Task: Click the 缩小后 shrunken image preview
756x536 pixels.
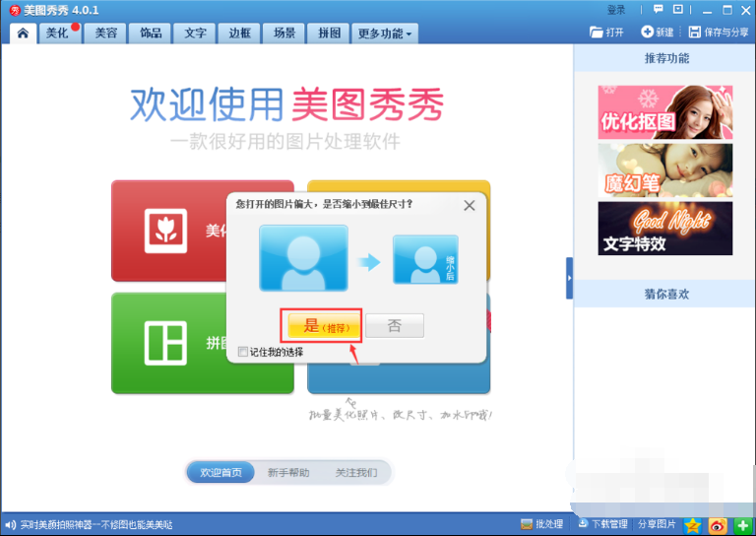Action: (425, 259)
